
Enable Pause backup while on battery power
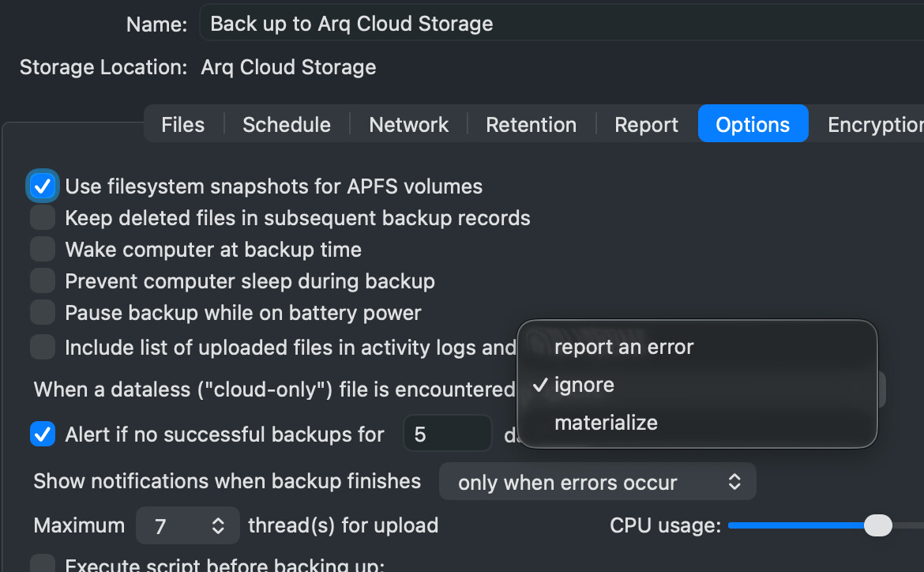pos(43,313)
